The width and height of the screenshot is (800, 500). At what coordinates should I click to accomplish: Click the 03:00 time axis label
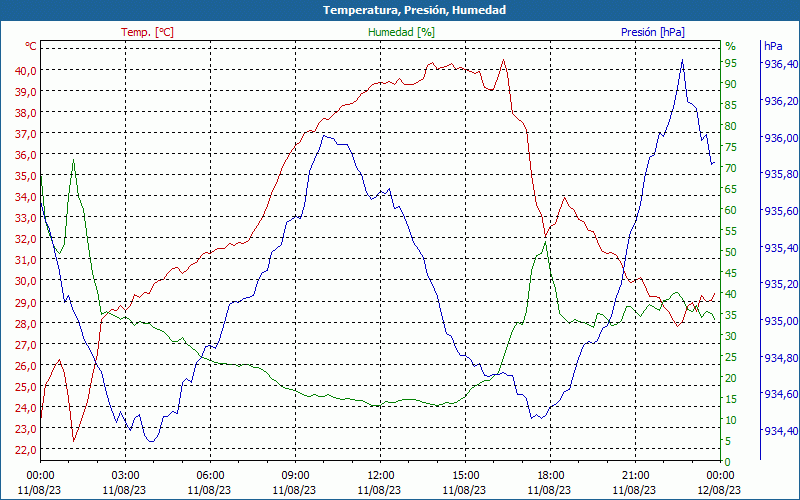click(x=124, y=476)
